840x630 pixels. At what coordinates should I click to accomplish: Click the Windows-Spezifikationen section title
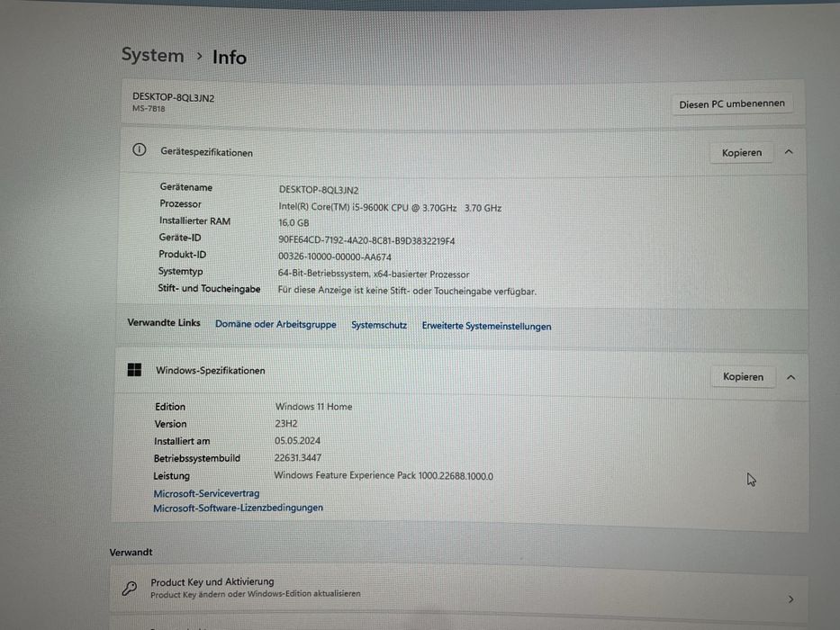[210, 370]
